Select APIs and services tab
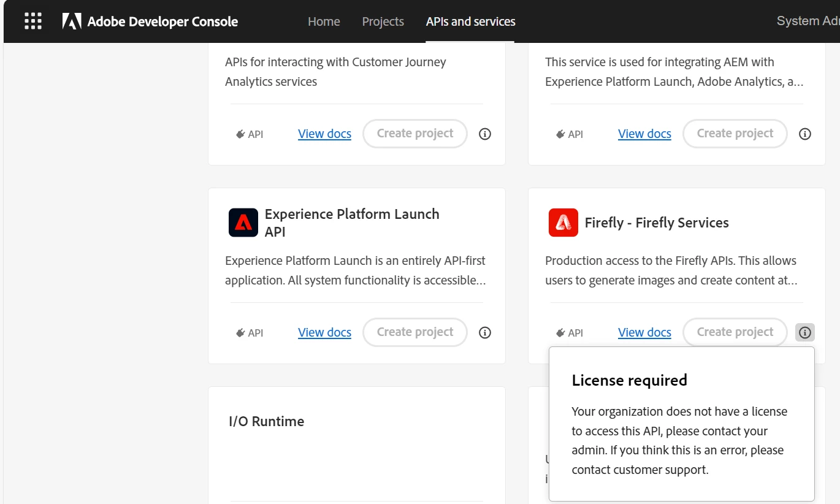This screenshot has height=504, width=840. (471, 21)
